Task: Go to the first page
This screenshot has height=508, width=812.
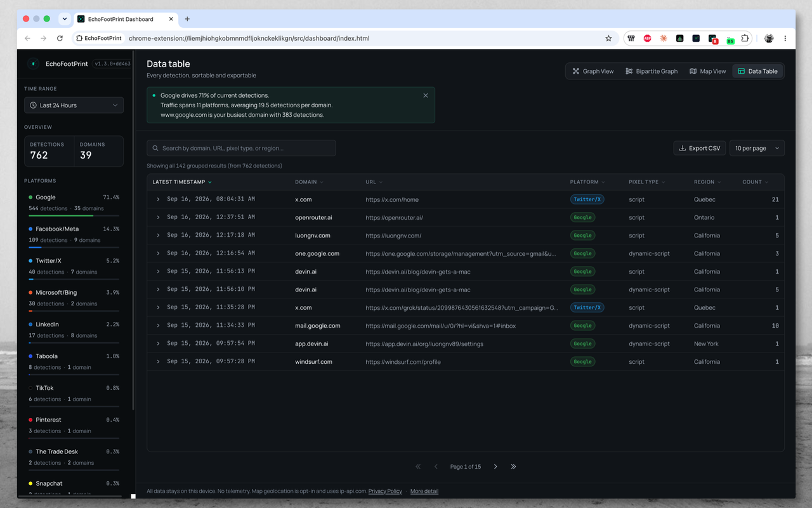Action: pyautogui.click(x=418, y=467)
